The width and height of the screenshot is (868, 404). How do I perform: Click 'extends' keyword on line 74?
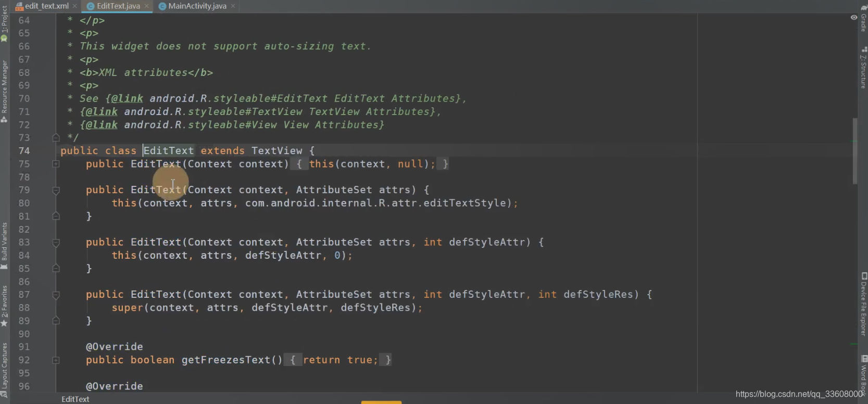pyautogui.click(x=222, y=150)
